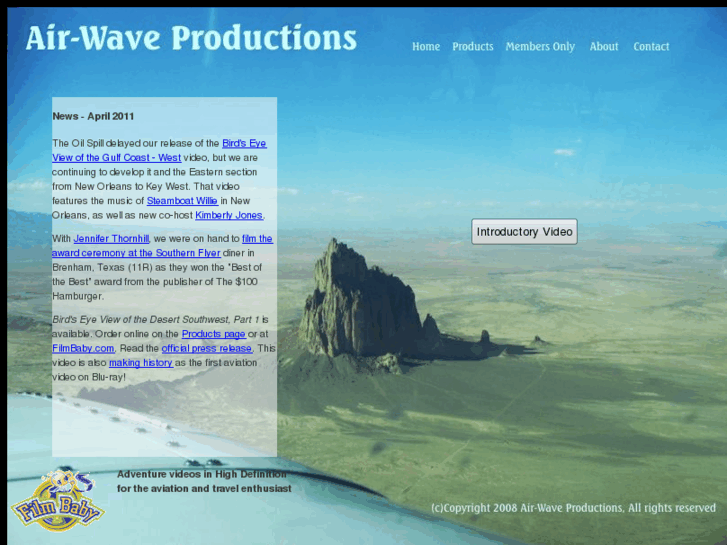Go to the Products menu item
The height and width of the screenshot is (545, 727).
[x=472, y=46]
